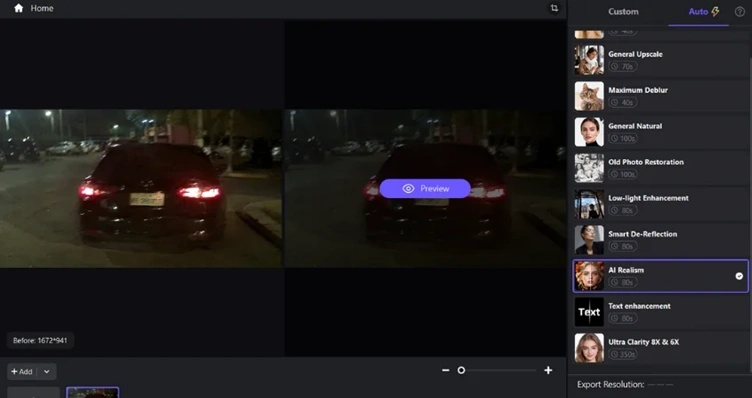Select the Maximum Deblur model

coord(661,96)
